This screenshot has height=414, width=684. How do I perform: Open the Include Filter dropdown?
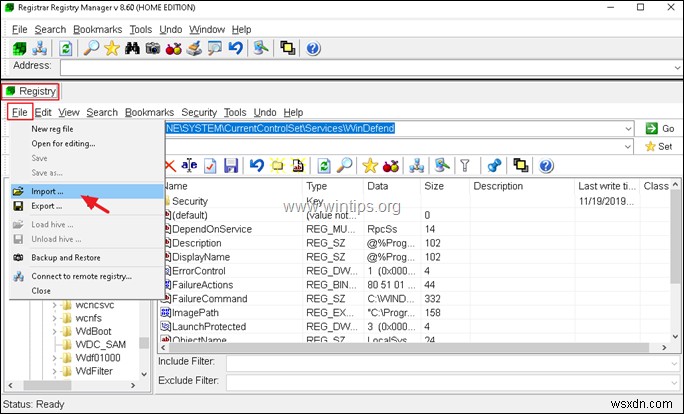click(x=676, y=363)
